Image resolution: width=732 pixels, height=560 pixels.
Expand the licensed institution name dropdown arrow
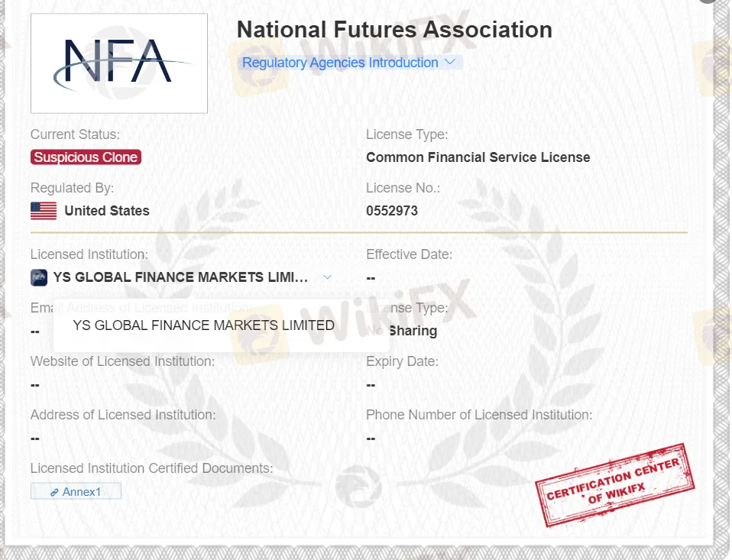coord(327,277)
